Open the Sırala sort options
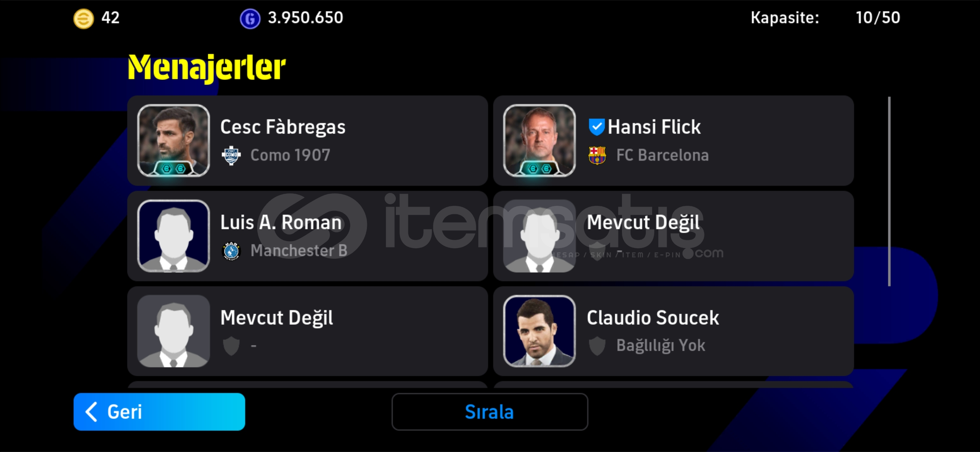The image size is (980, 452). tap(490, 412)
